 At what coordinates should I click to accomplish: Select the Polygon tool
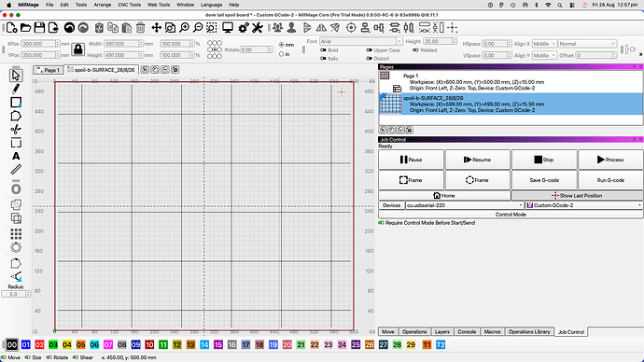tap(16, 116)
